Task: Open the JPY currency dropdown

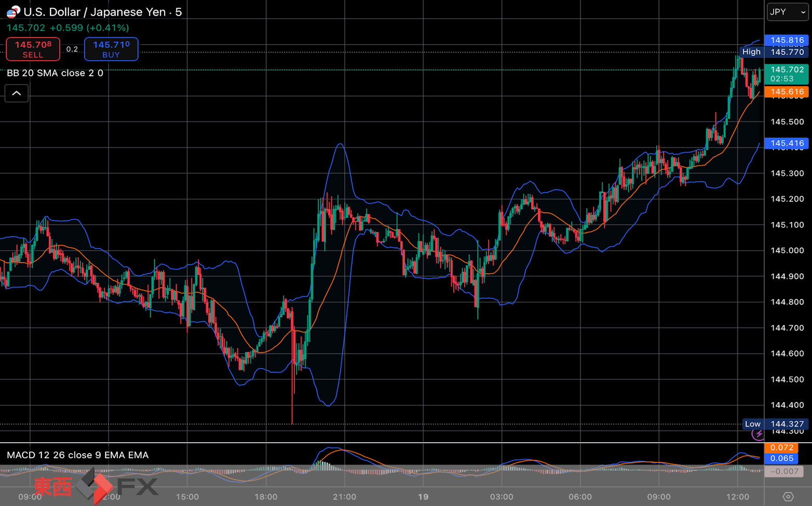Action: (x=788, y=12)
